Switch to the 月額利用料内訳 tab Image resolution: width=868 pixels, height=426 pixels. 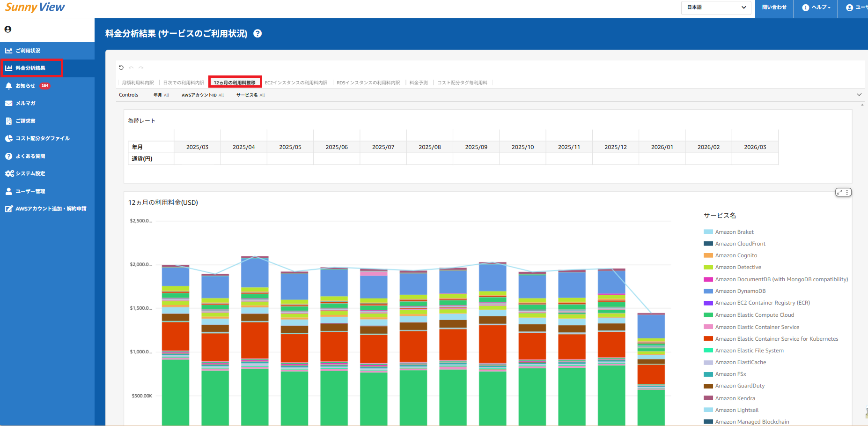(138, 83)
